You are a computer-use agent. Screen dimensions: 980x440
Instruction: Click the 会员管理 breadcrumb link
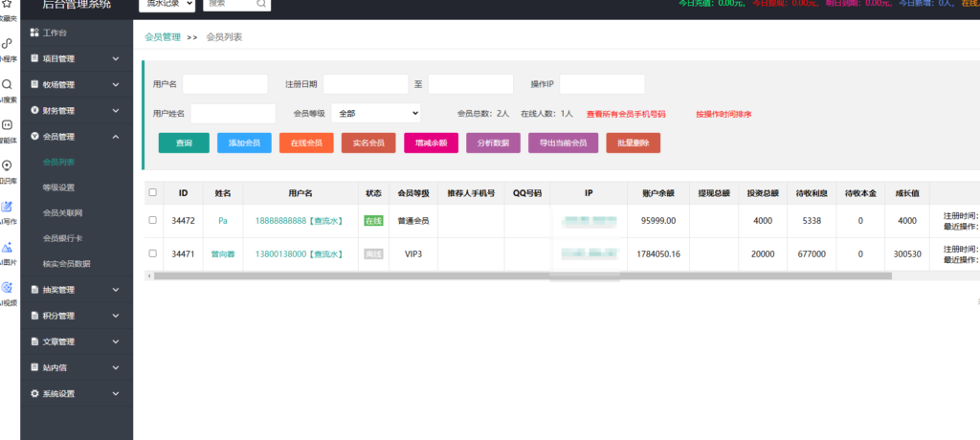point(163,37)
